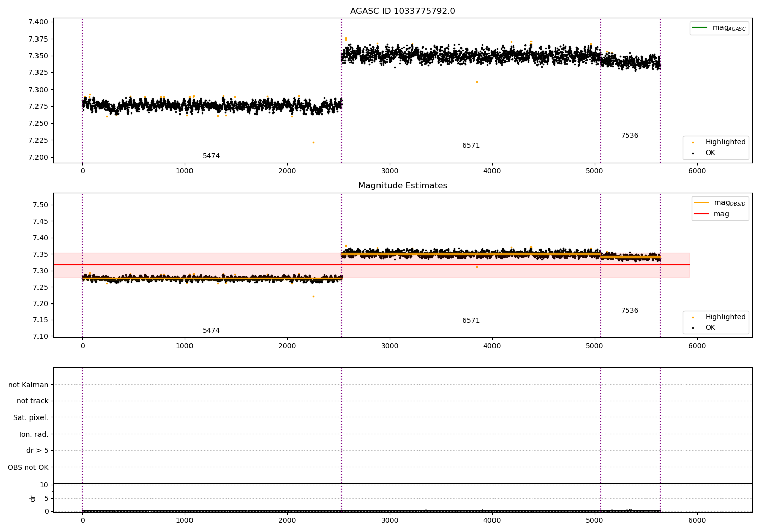Image resolution: width=760 pixels, height=532 pixels.
Task: Click the 7.350 y-axis tick label
Action: [39, 56]
